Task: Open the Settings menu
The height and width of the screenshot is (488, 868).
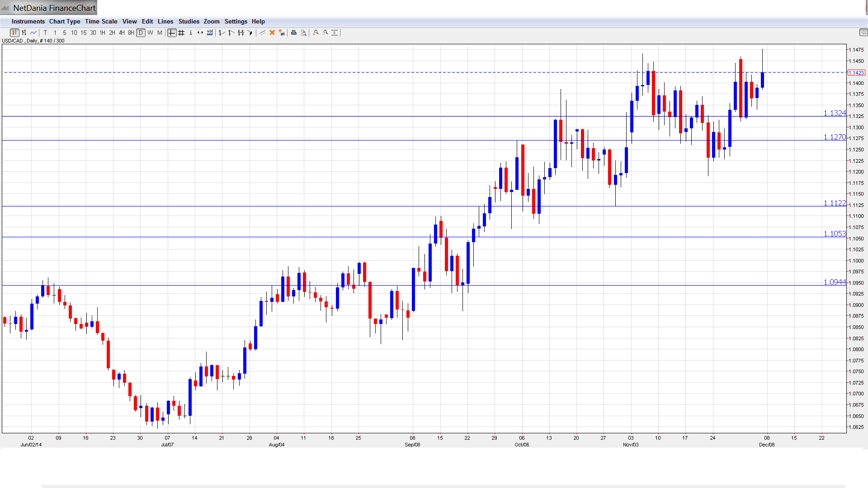Action: pos(236,21)
